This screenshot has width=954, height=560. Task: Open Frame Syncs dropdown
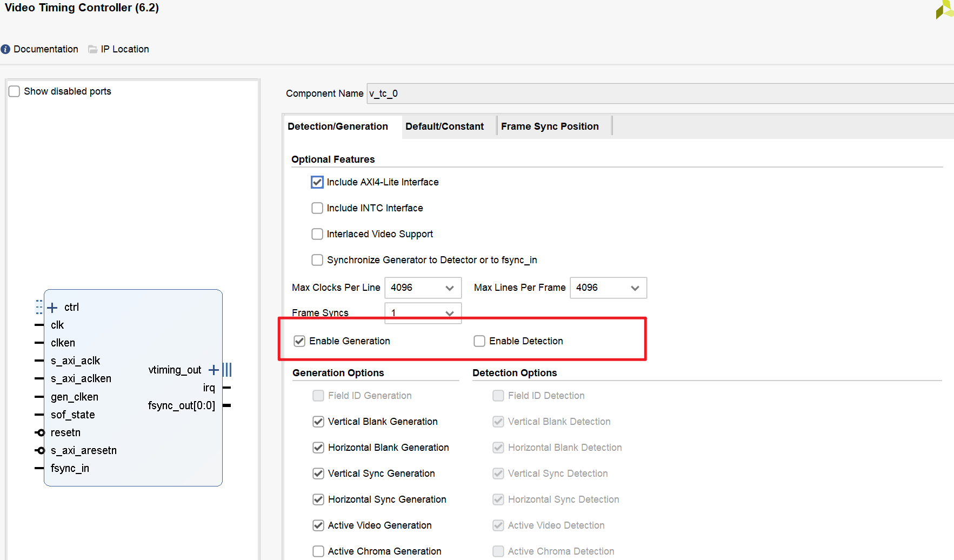coord(423,313)
